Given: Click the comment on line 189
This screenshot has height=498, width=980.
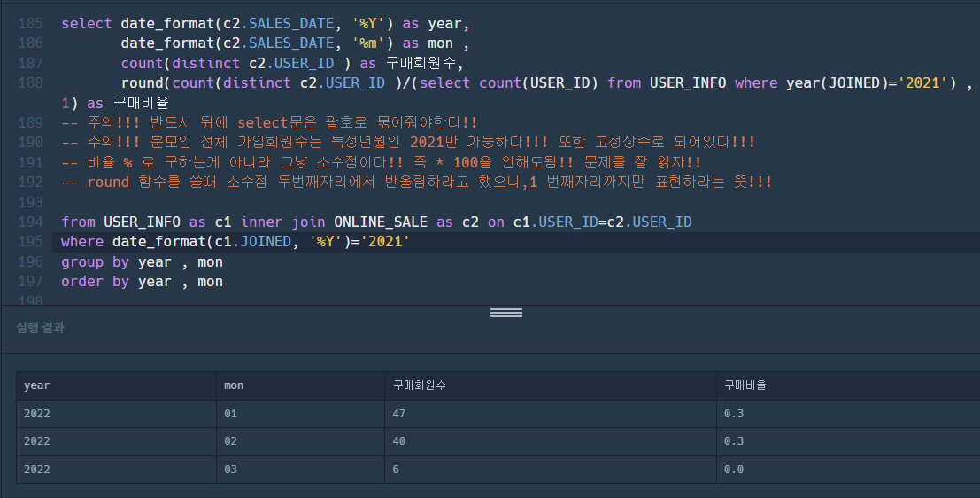Looking at the screenshot, I should [x=269, y=122].
